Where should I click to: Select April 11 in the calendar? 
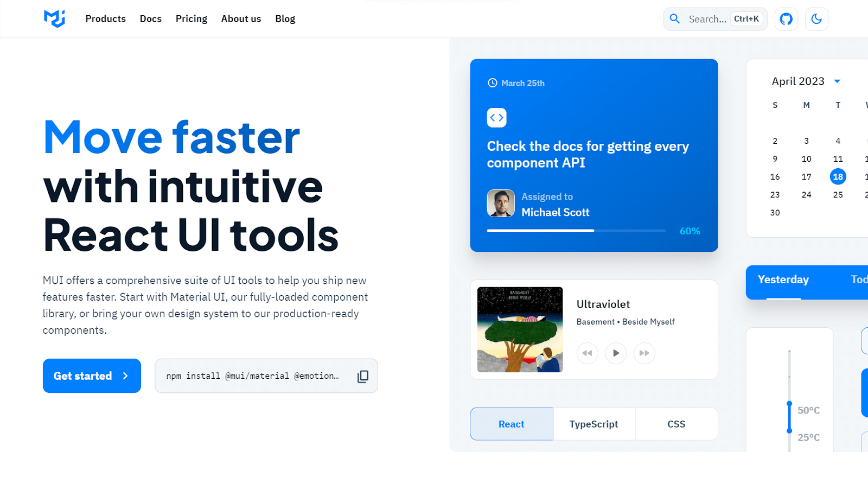(838, 159)
